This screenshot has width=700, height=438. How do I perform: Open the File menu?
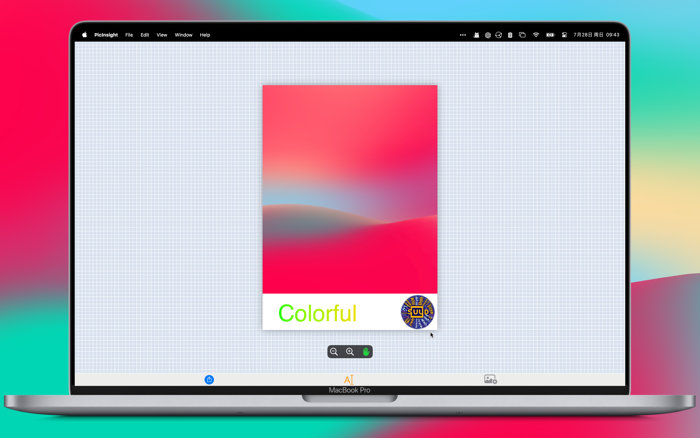129,35
